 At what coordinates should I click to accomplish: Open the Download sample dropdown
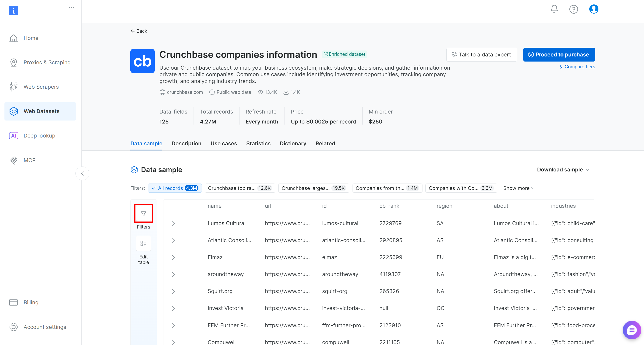[x=563, y=170]
